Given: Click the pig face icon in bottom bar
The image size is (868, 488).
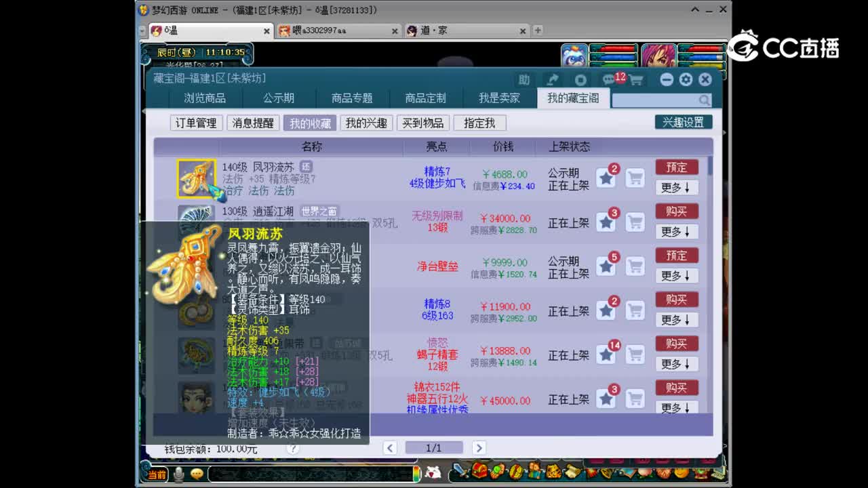Looking at the screenshot, I should 433,472.
